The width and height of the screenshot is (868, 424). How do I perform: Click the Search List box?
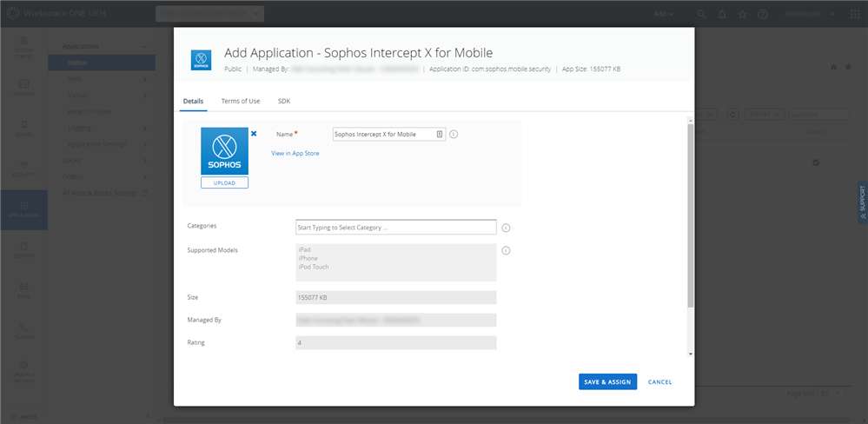[818, 114]
